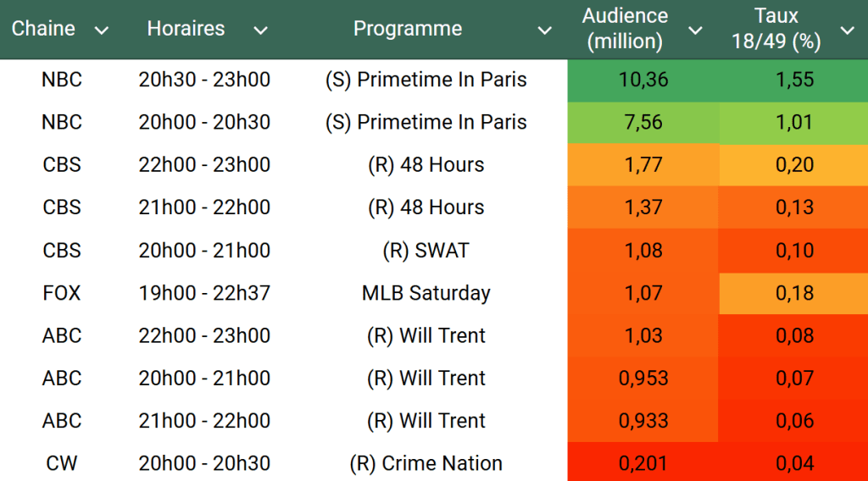868x481 pixels.
Task: Click the 0,18 orange rating cell
Action: coord(794,294)
